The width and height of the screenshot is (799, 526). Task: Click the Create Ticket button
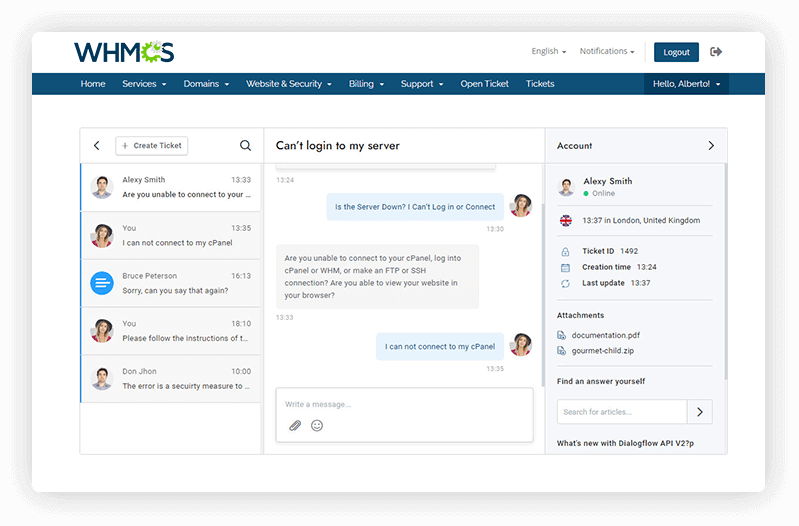pyautogui.click(x=152, y=146)
